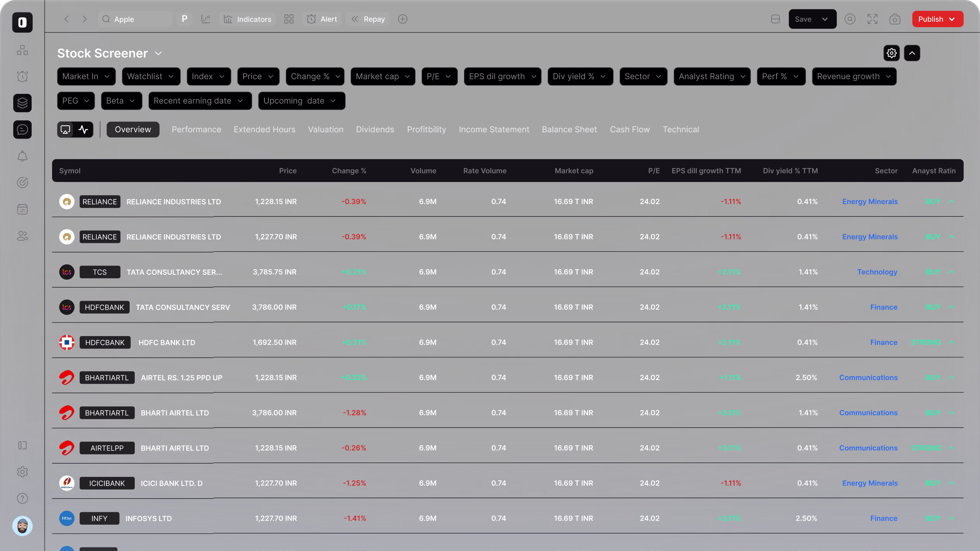This screenshot has height=551, width=980.
Task: Switch to the Valuation tab
Action: 325,130
